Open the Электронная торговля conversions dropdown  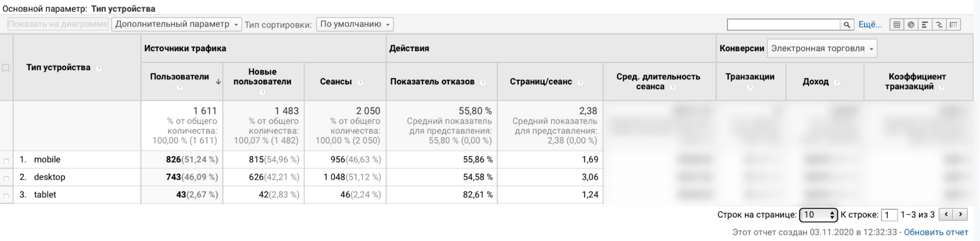coord(822,49)
